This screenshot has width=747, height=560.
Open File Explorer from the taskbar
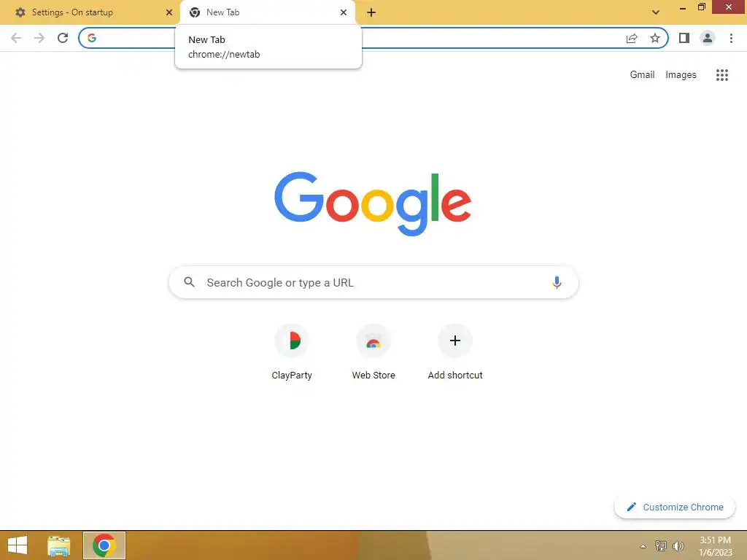(x=59, y=545)
